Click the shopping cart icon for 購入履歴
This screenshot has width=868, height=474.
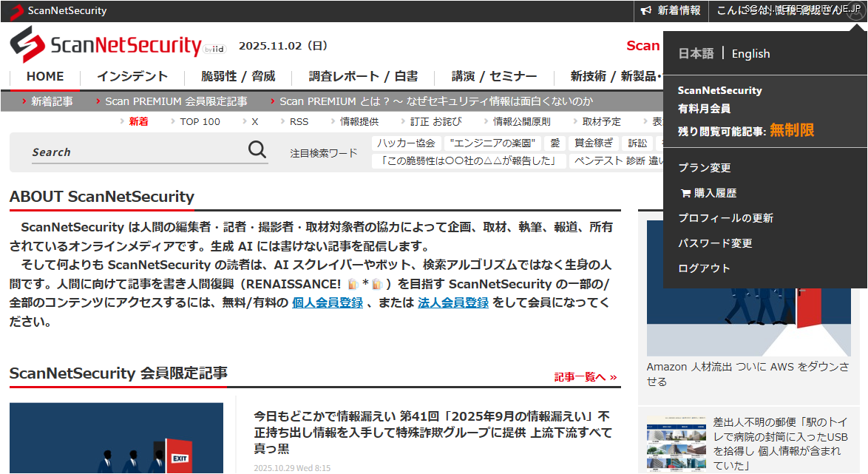coord(685,193)
